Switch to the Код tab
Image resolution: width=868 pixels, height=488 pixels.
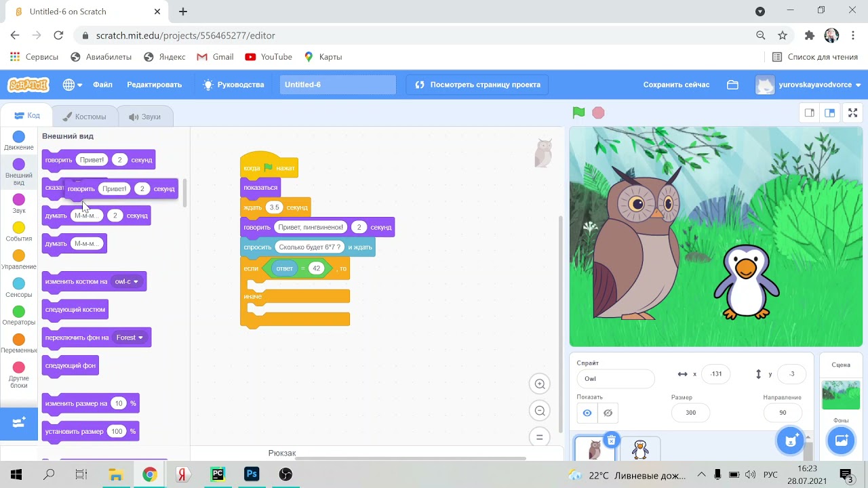coord(27,116)
